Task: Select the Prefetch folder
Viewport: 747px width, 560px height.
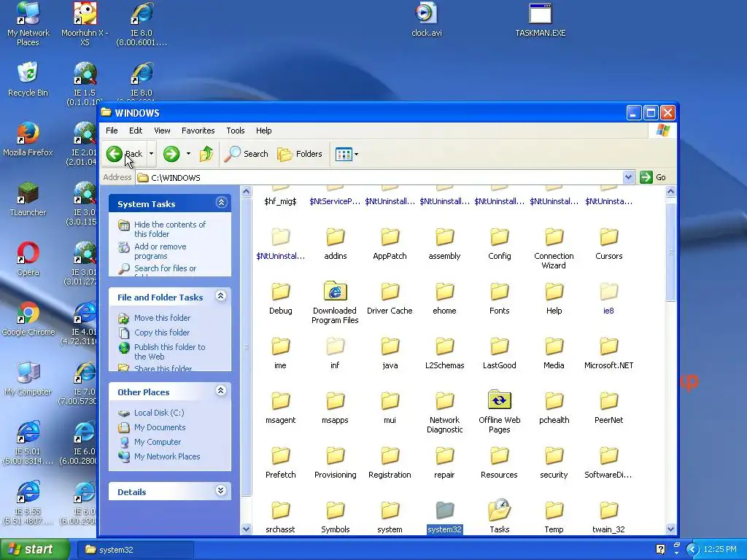Action: pyautogui.click(x=281, y=463)
